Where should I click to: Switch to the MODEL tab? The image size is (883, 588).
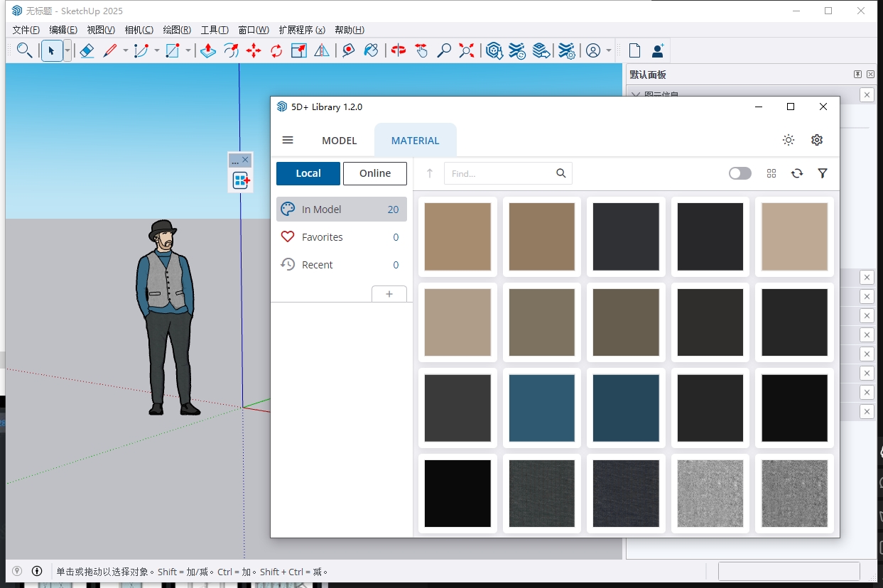[x=339, y=140]
